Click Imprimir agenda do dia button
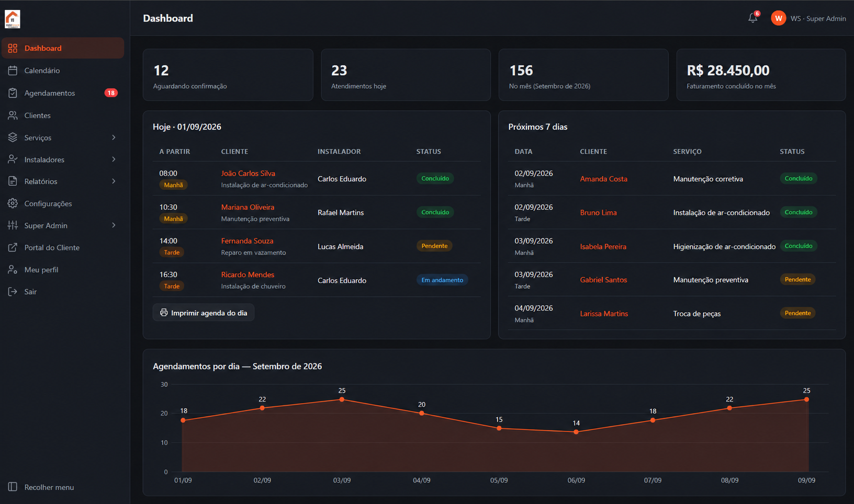The width and height of the screenshot is (854, 504). tap(204, 313)
